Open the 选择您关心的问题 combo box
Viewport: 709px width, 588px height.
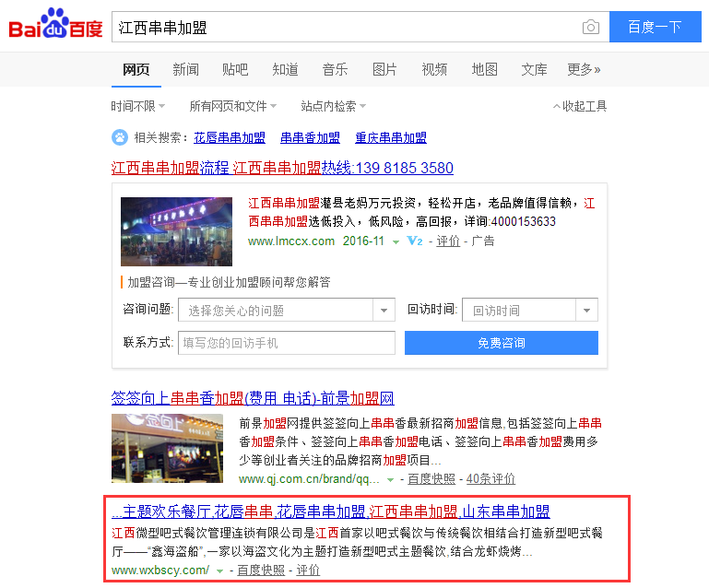[x=286, y=311]
